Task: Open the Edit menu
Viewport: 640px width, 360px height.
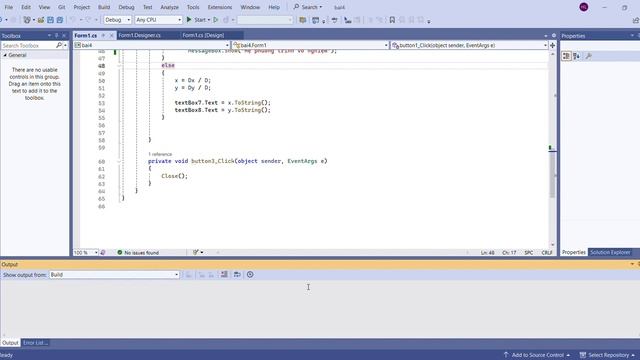Action: pyautogui.click(x=26, y=7)
